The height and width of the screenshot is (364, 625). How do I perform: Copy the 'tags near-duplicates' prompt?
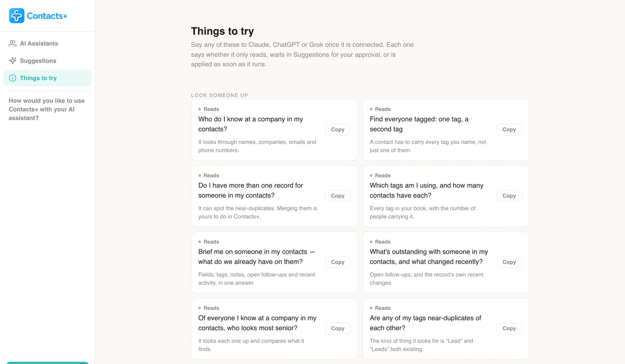click(x=509, y=328)
